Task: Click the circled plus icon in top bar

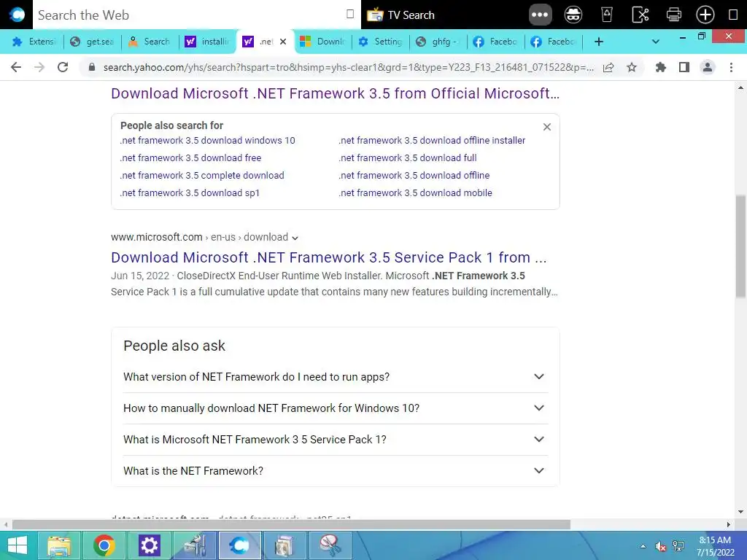Action: [x=705, y=15]
